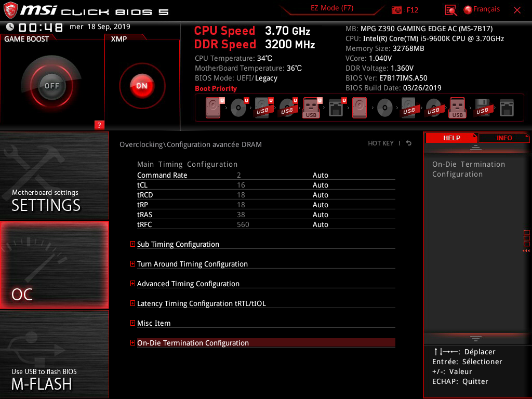Viewport: 532px width, 399px height.
Task: Select the legacy network boot icon at row end
Action: [x=507, y=108]
